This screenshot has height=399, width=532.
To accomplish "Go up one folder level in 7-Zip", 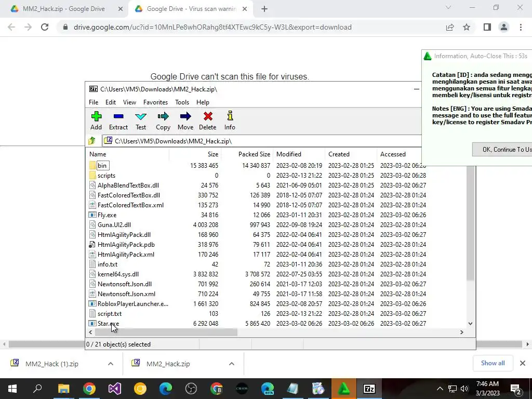I will tap(92, 141).
